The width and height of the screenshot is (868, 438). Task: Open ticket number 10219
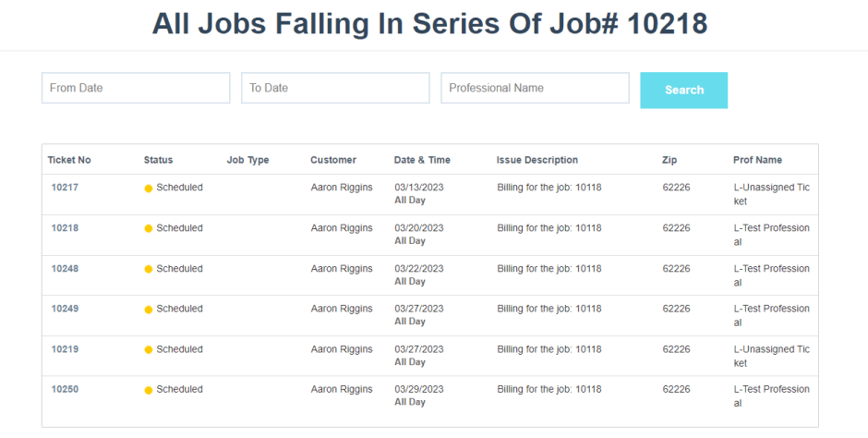(65, 349)
